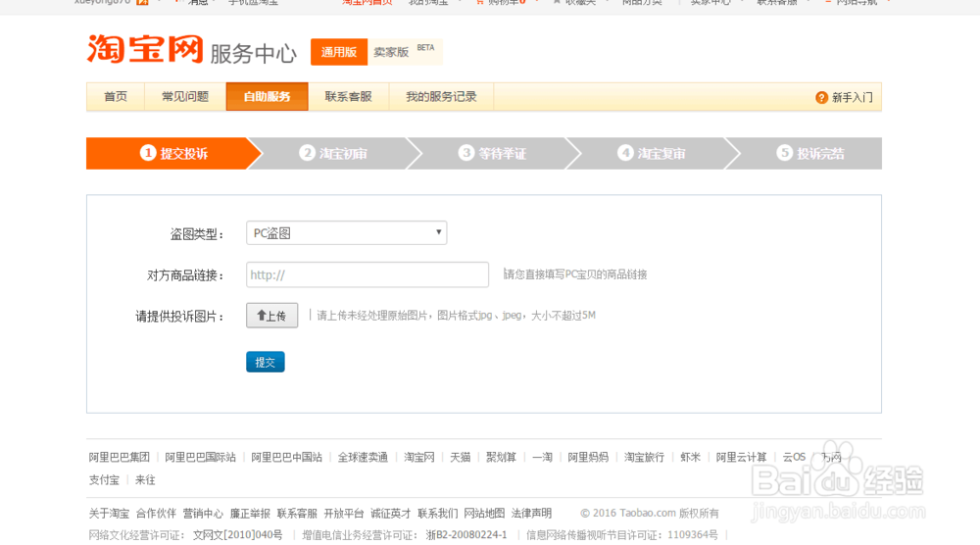Screen dimensions: 980x545
Task: Open 阿里巴巴中国站 footer link
Action: 287,458
